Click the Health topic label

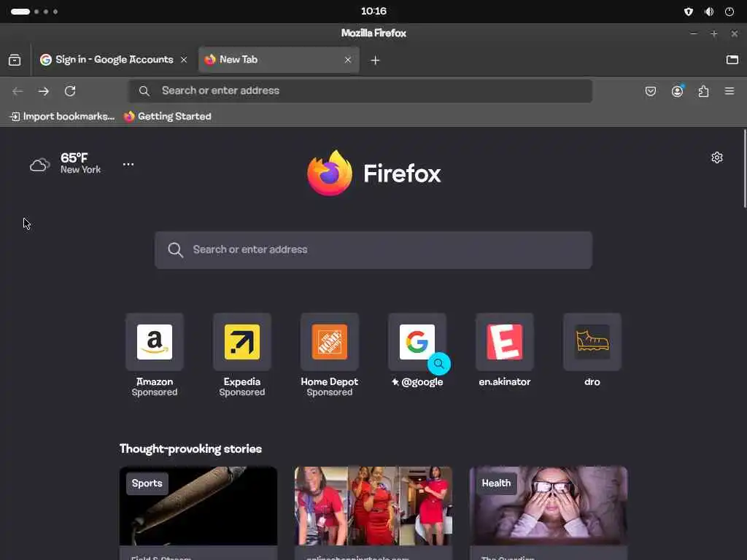[496, 483]
